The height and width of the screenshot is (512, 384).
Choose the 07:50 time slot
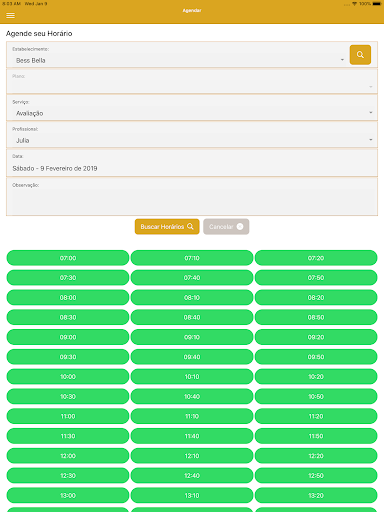316,278
